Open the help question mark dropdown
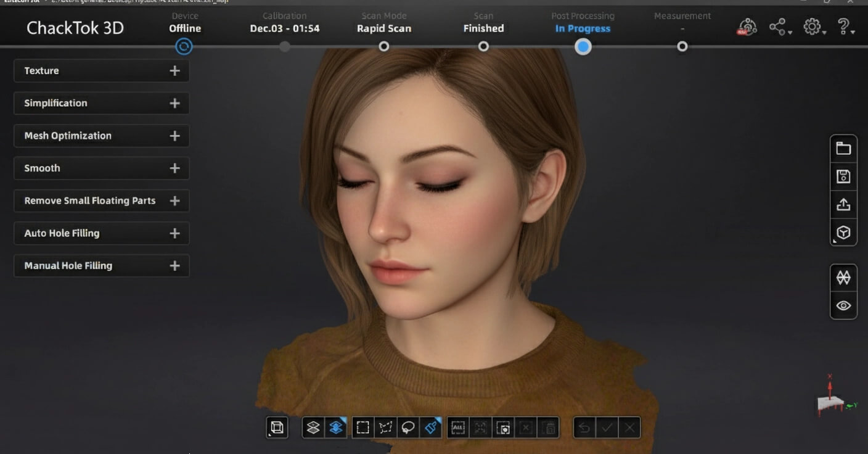Viewport: 868px width, 454px height. pos(844,27)
